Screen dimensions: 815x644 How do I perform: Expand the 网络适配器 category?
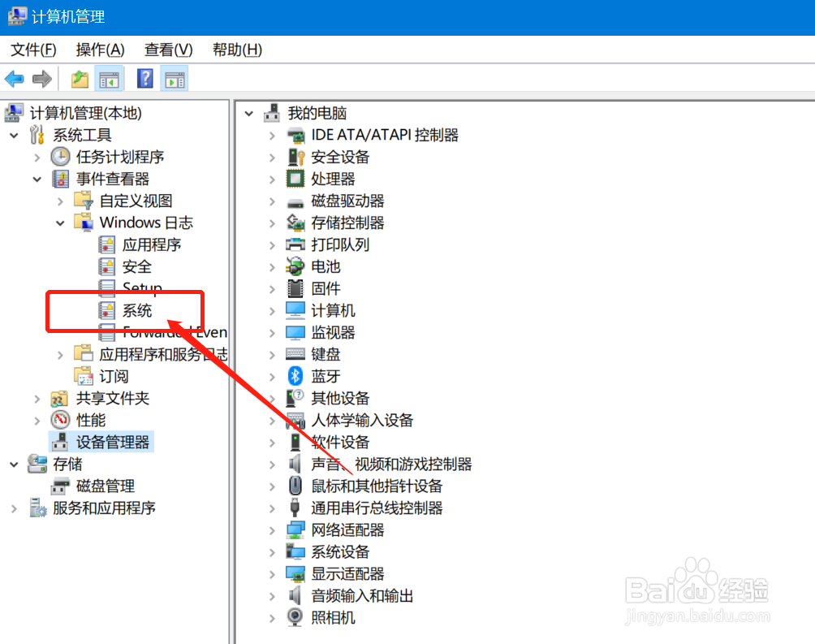point(274,529)
